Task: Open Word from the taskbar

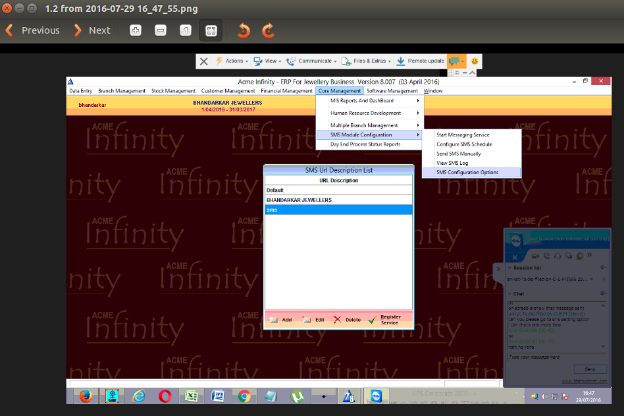Action: point(218,396)
